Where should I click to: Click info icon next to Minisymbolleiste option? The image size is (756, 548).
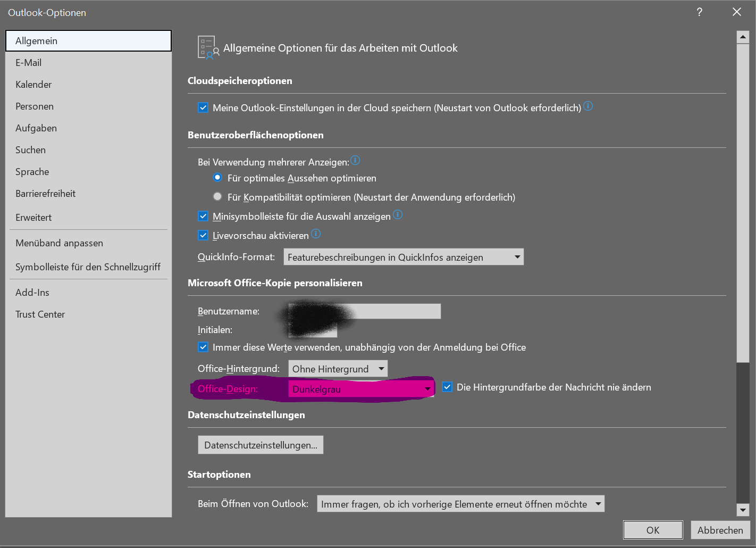pyautogui.click(x=398, y=214)
